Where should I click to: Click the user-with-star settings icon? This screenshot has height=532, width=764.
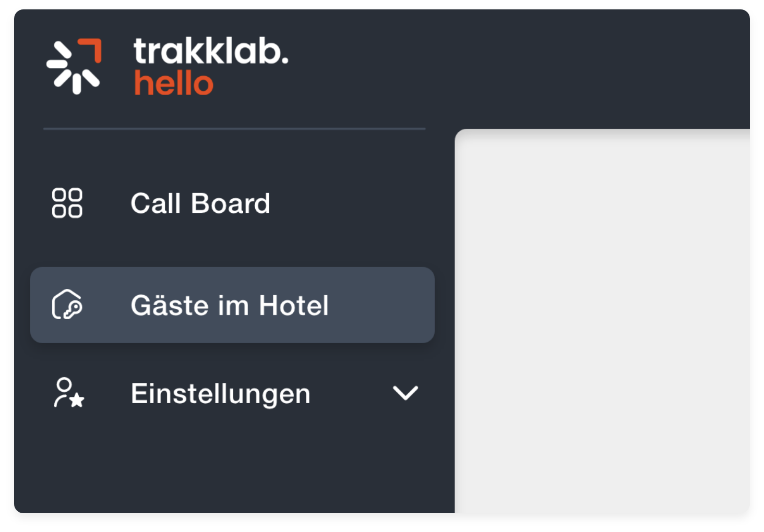coord(69,393)
